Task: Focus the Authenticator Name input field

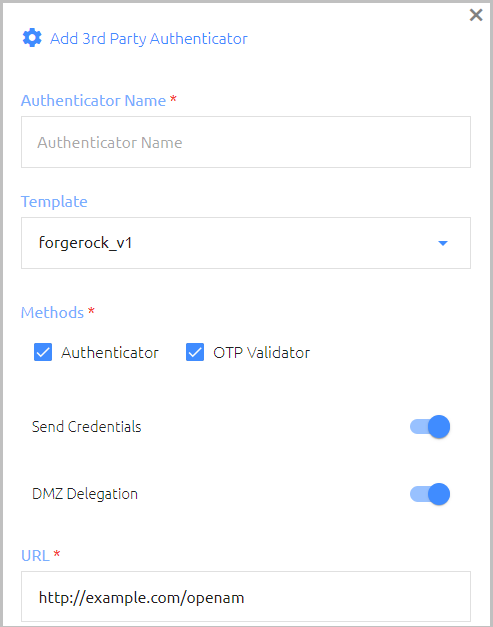Action: click(x=246, y=142)
